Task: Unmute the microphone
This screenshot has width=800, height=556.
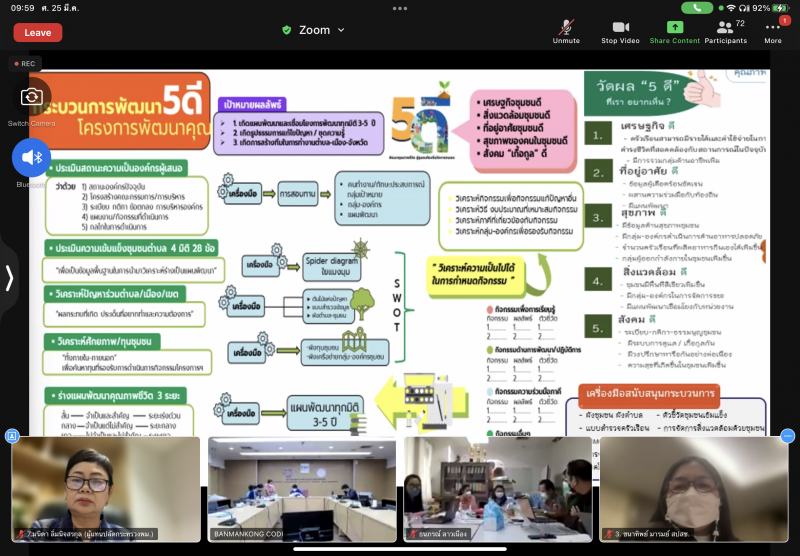Action: [566, 32]
